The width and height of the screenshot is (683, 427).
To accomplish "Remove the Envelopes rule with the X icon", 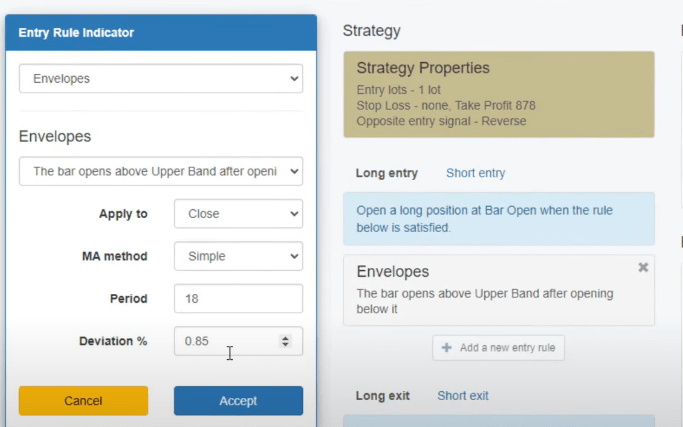I will point(643,268).
